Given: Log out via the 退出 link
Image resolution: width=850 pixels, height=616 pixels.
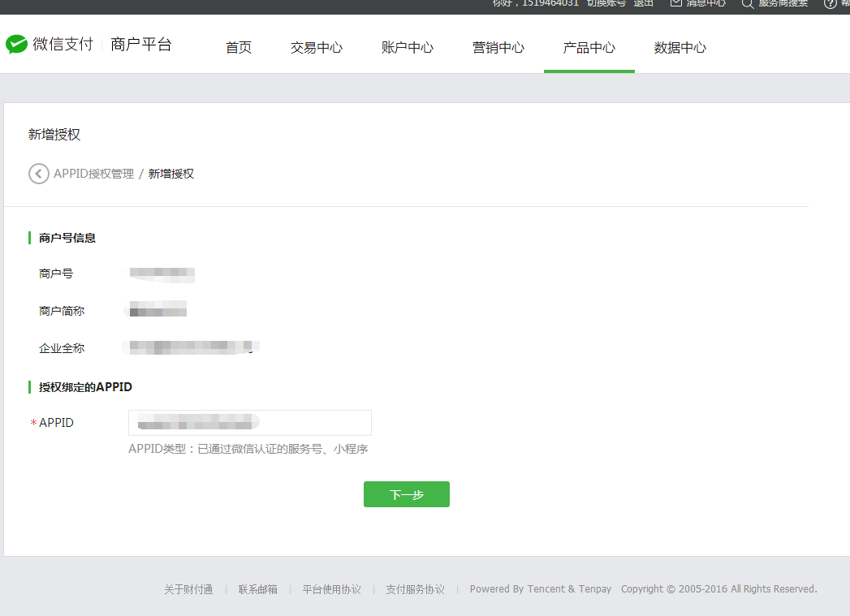Looking at the screenshot, I should pos(643,4).
